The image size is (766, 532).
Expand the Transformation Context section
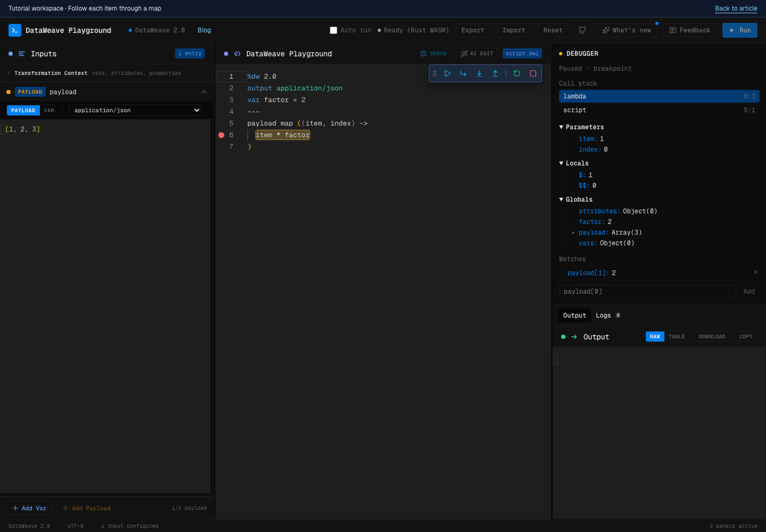pyautogui.click(x=107, y=73)
